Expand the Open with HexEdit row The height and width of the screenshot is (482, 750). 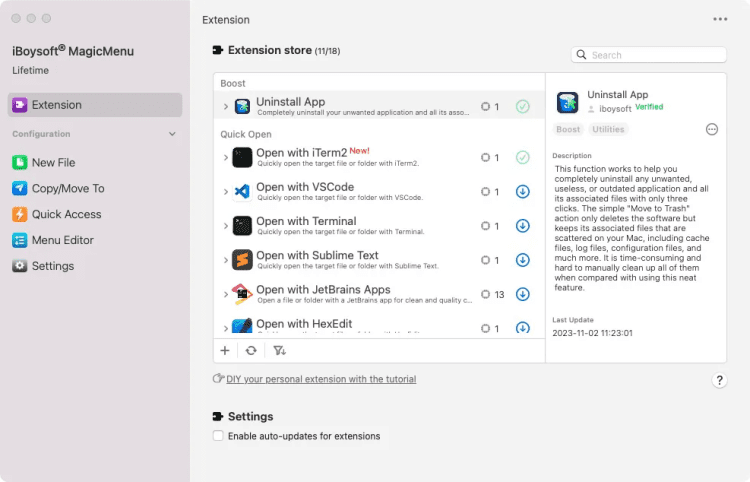click(226, 328)
